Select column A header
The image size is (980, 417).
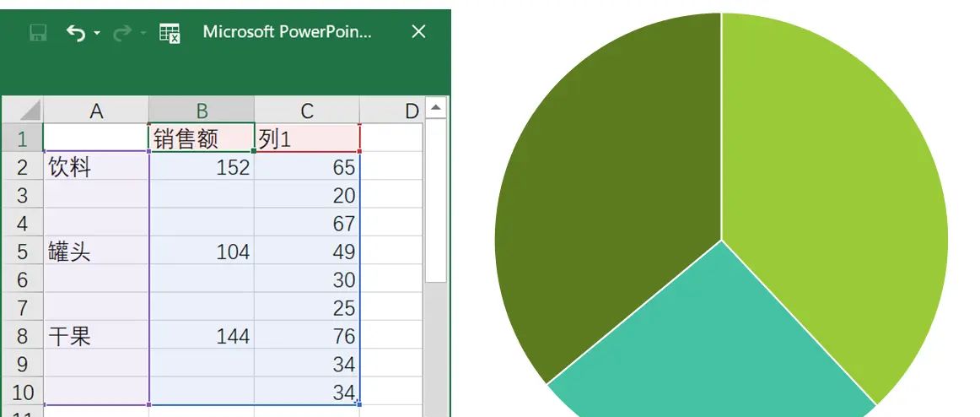[x=95, y=111]
